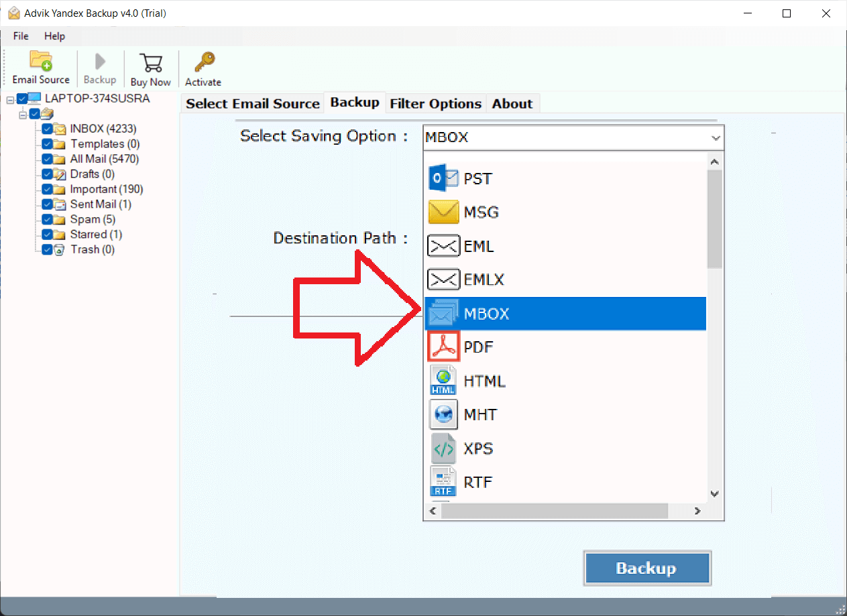847x616 pixels.
Task: Click the Activate key icon
Action: click(x=203, y=62)
